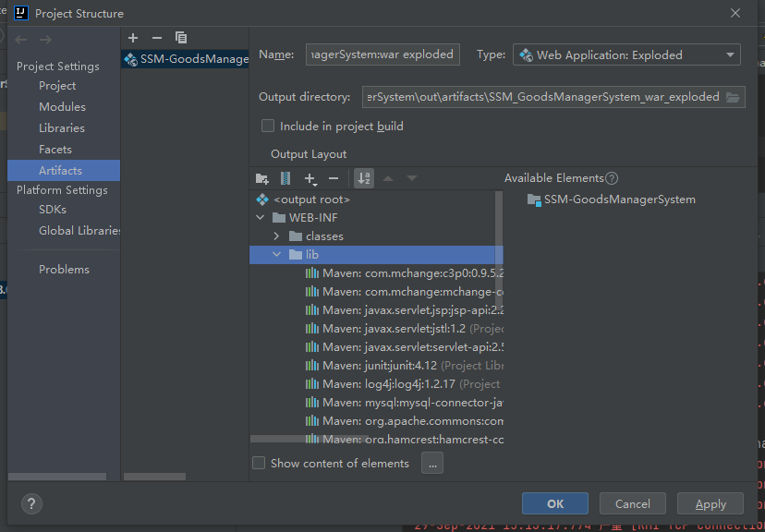Select Maven: mysql:mysql-connector library row
Viewport: 765px width, 532px height.
click(376, 403)
